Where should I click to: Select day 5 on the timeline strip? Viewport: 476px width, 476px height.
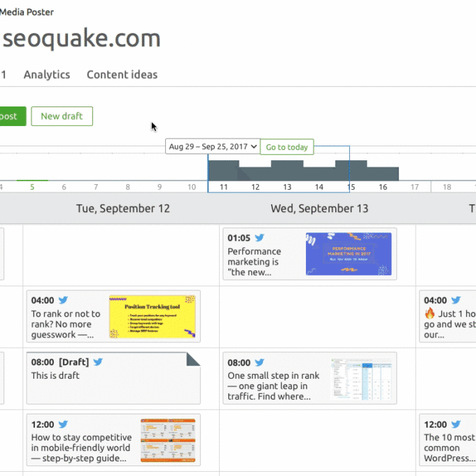(x=31, y=187)
